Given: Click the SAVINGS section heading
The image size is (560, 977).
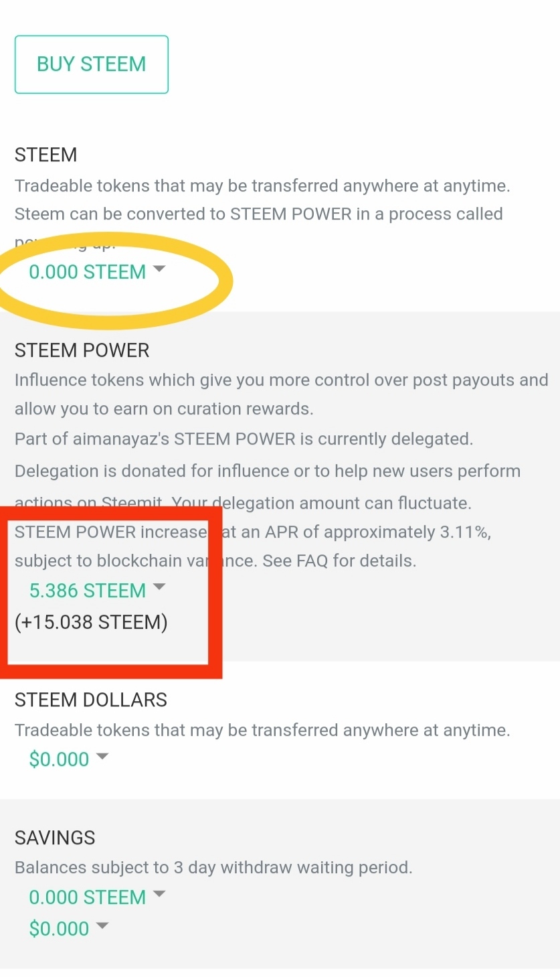Looking at the screenshot, I should point(55,838).
